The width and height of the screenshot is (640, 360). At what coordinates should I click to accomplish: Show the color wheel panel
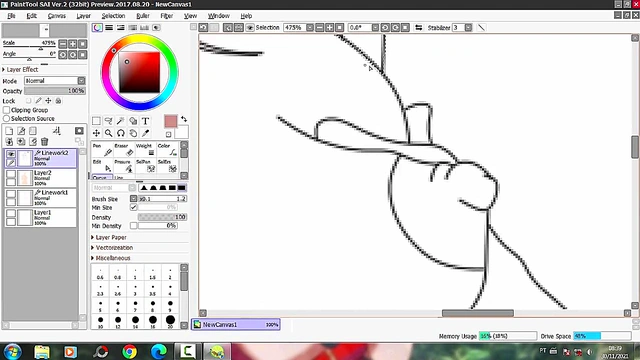click(97, 27)
